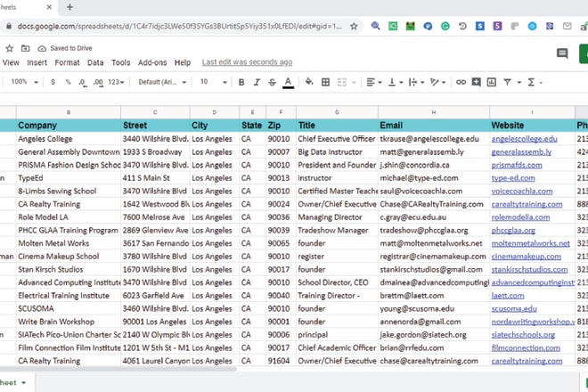
Task: Click the browser address bar URL
Action: pos(180,26)
